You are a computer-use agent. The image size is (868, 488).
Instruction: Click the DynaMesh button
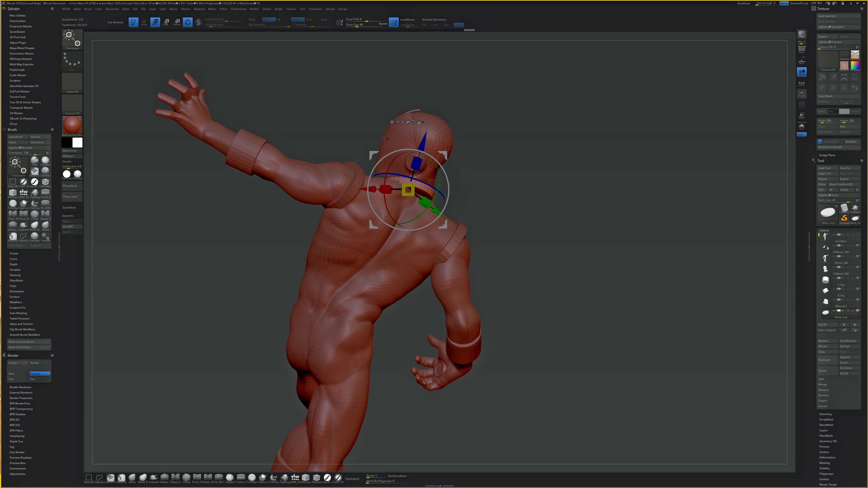point(72,208)
